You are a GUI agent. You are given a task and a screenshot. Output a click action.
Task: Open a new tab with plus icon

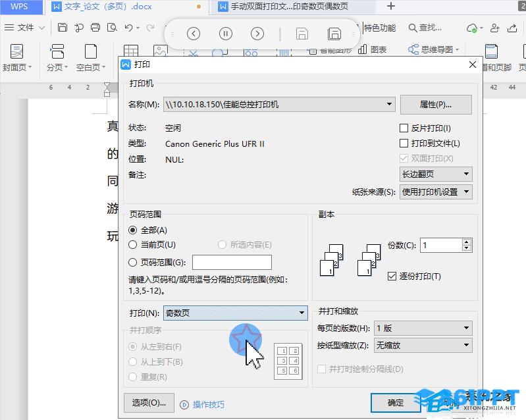point(391,6)
